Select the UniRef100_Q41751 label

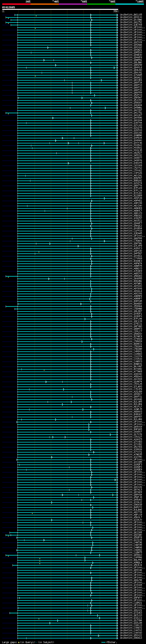click(131, 113)
